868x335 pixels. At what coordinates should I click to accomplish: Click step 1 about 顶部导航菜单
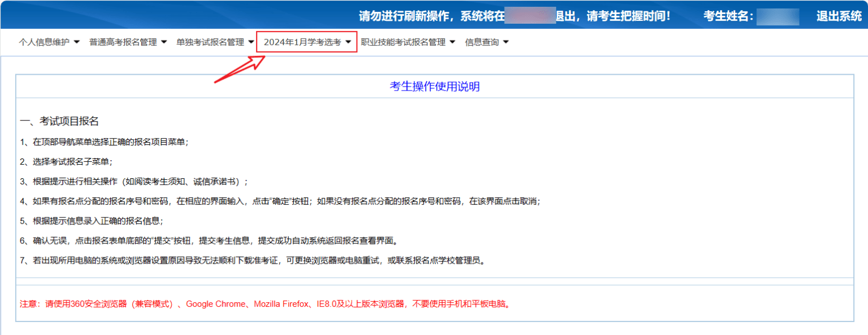click(104, 142)
